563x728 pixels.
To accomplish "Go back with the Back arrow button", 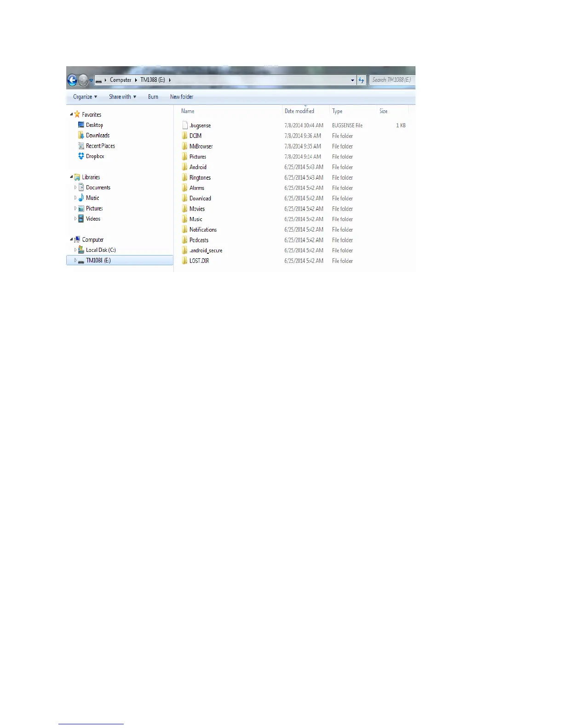I will (72, 80).
